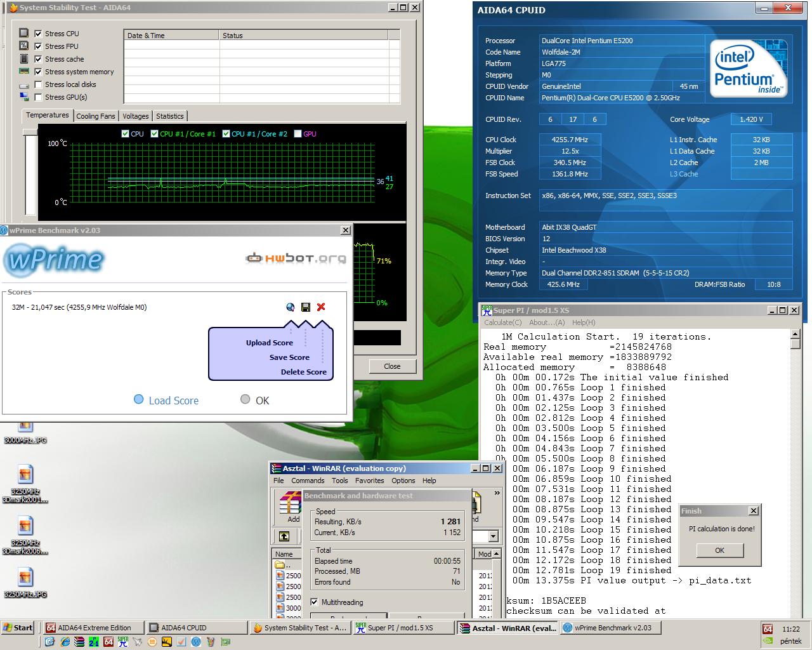Click the wPrime save score floppy icon
812x650 pixels.
tap(306, 307)
